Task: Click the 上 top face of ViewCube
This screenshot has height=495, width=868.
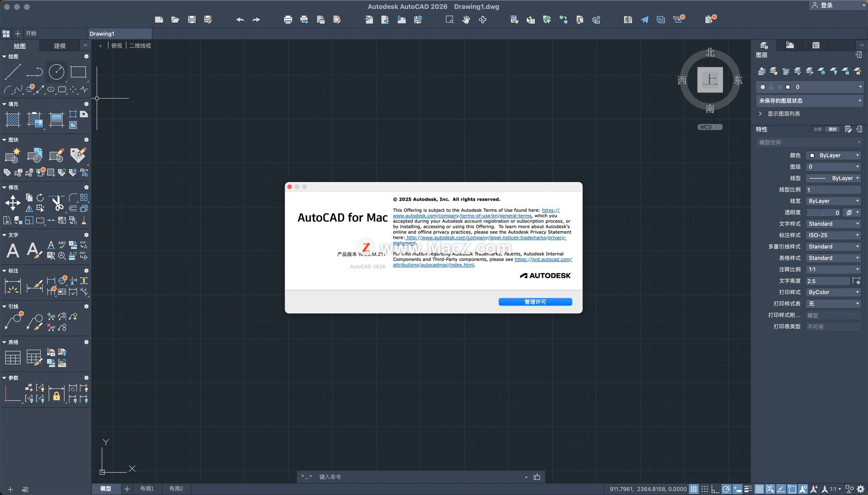Action: [710, 80]
